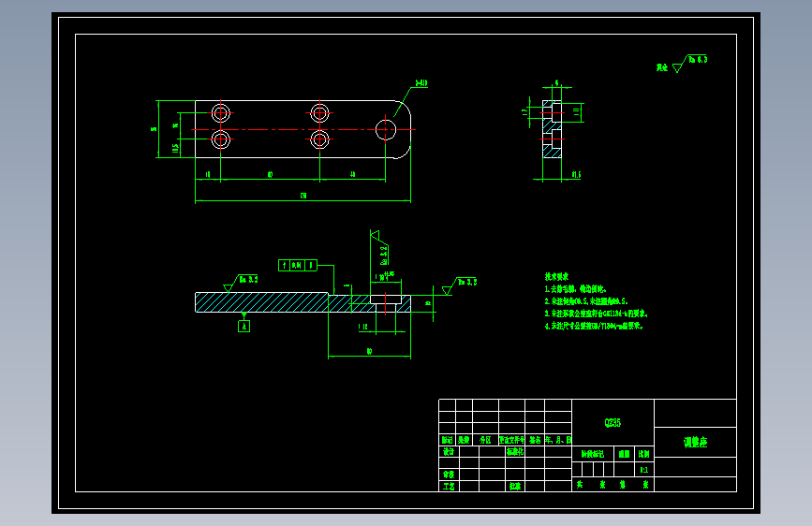Select the Q235 material text

(x=613, y=422)
